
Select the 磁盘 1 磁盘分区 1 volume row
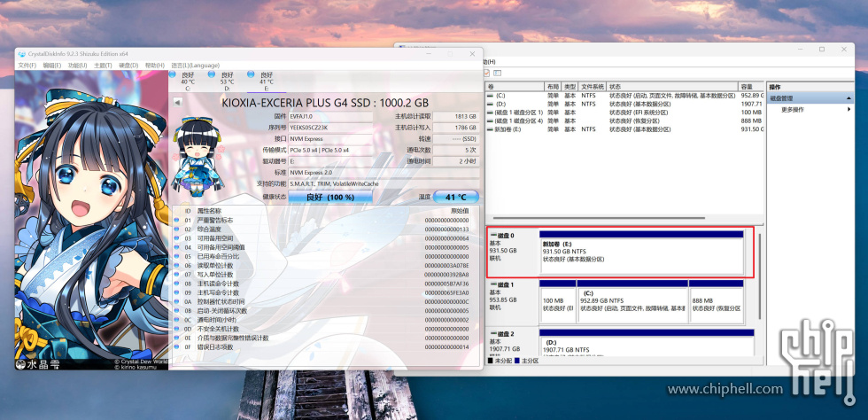(625, 113)
